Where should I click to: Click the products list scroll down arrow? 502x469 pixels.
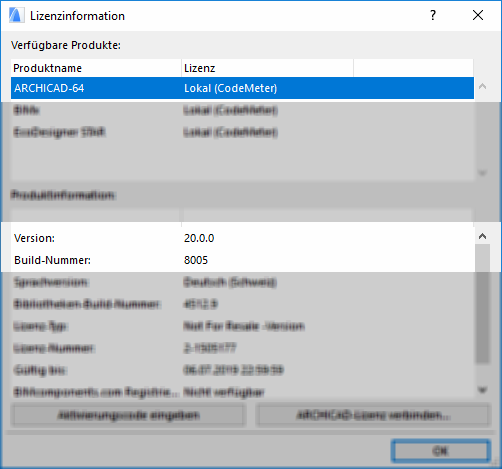482,173
